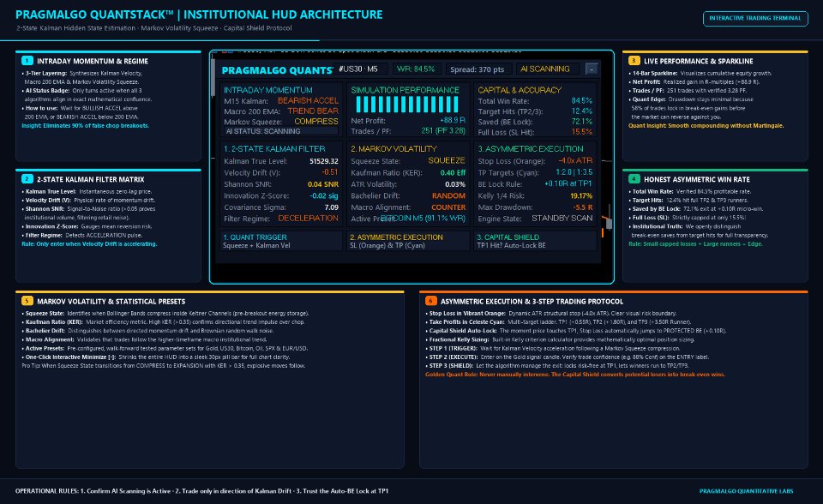Click the -4.0x ATR stop loss value
This screenshot has height=504, width=823.
point(574,160)
